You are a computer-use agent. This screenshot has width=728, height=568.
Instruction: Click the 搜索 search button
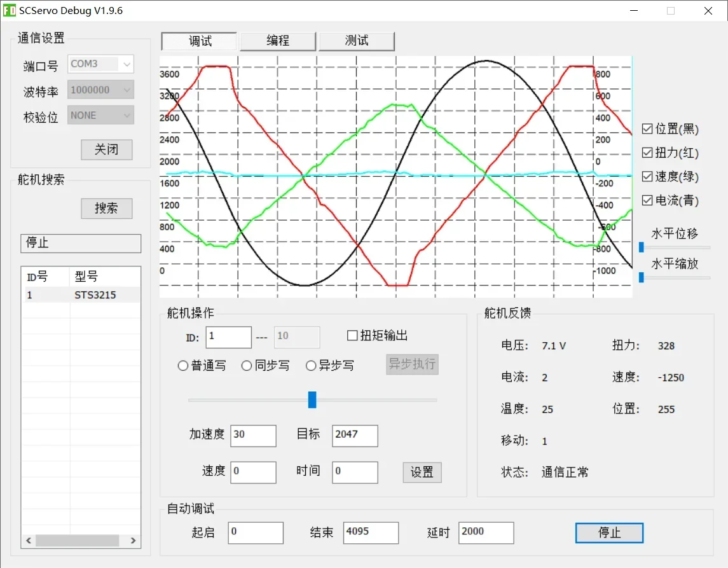(x=106, y=208)
